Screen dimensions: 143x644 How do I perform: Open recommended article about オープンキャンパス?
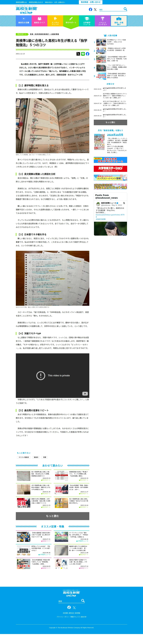tap(71, 537)
